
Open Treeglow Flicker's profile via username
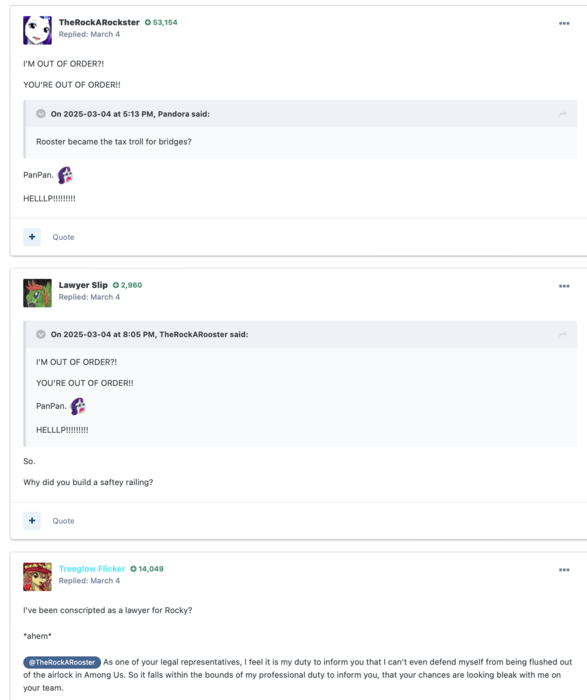click(92, 569)
